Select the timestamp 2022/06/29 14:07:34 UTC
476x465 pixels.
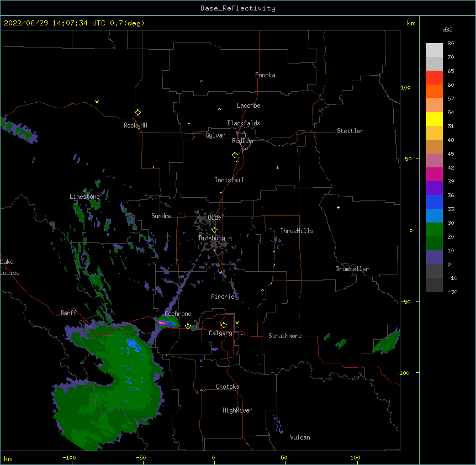tap(55, 23)
